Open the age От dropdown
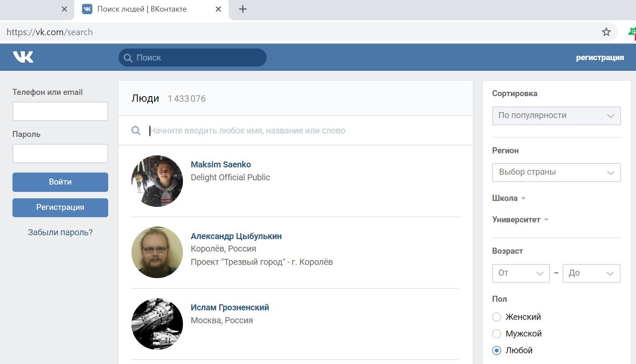Screen dimensions: 636x364 point(521,273)
